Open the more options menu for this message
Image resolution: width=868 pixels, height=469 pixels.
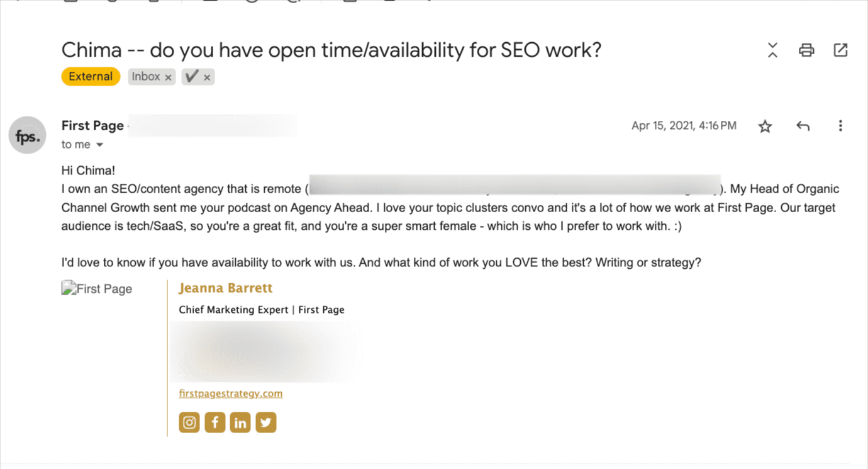click(840, 126)
